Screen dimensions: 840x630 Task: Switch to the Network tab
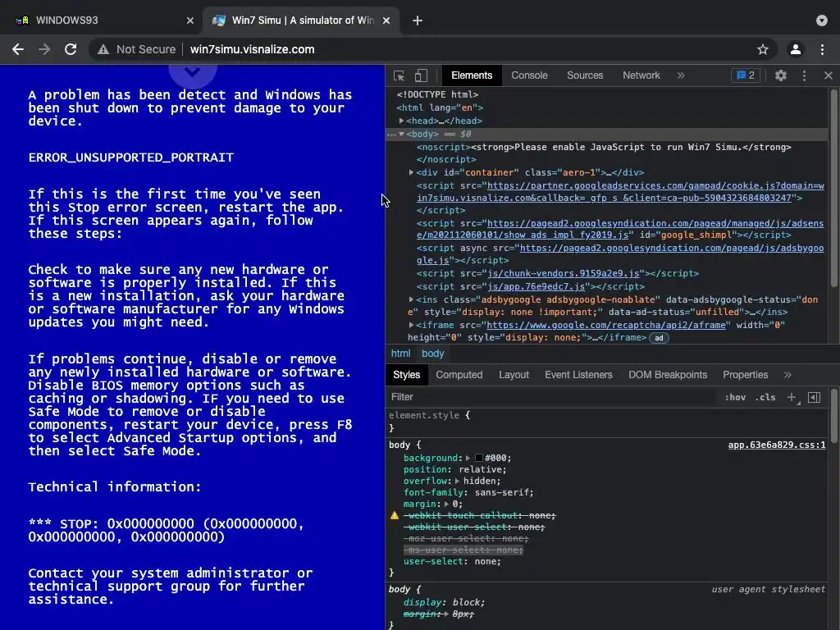[x=641, y=75]
